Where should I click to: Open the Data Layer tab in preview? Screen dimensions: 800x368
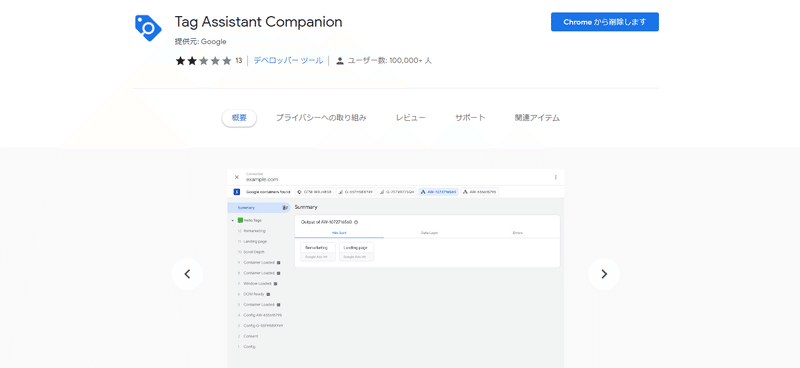pos(429,233)
